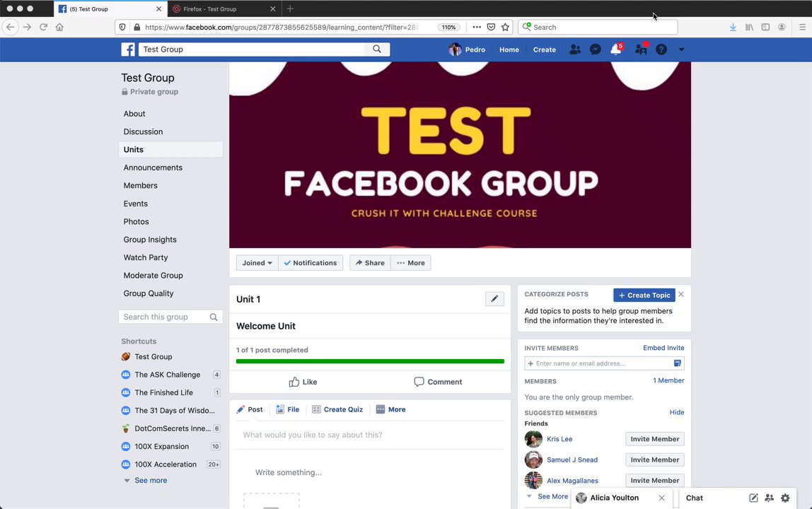Open the Messenger icon in top bar
Screen dimensions: 812x509
click(596, 49)
